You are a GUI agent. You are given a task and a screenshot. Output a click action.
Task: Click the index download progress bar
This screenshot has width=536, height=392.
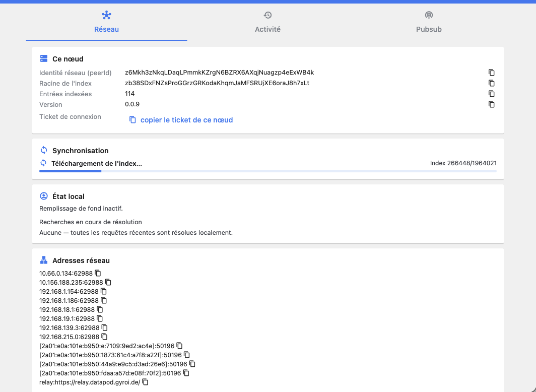pyautogui.click(x=268, y=171)
